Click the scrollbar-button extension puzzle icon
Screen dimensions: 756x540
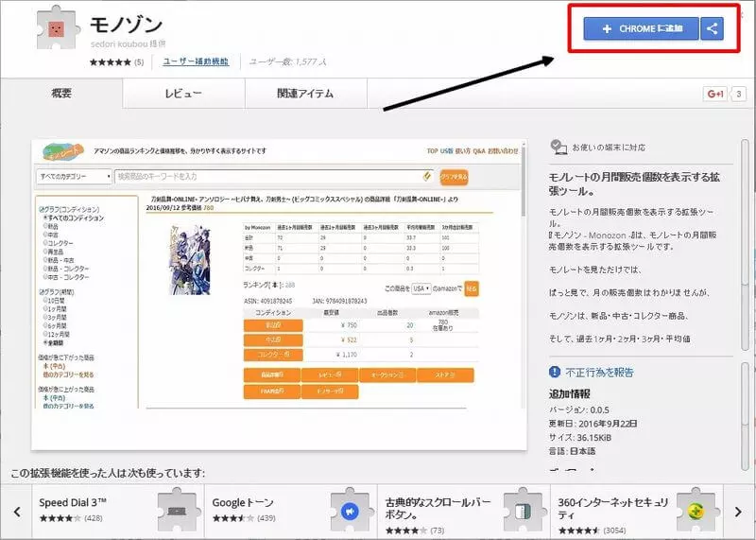524,510
